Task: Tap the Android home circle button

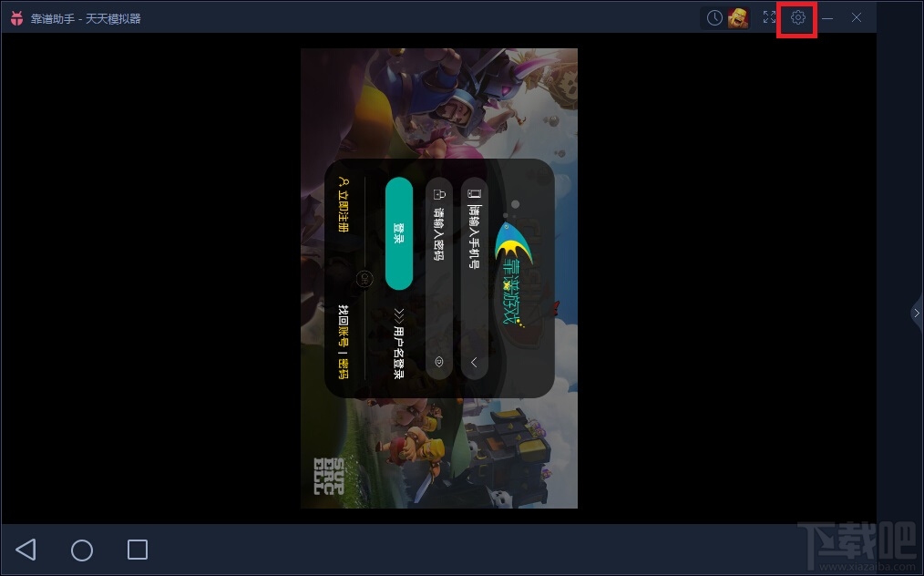Action: point(82,550)
